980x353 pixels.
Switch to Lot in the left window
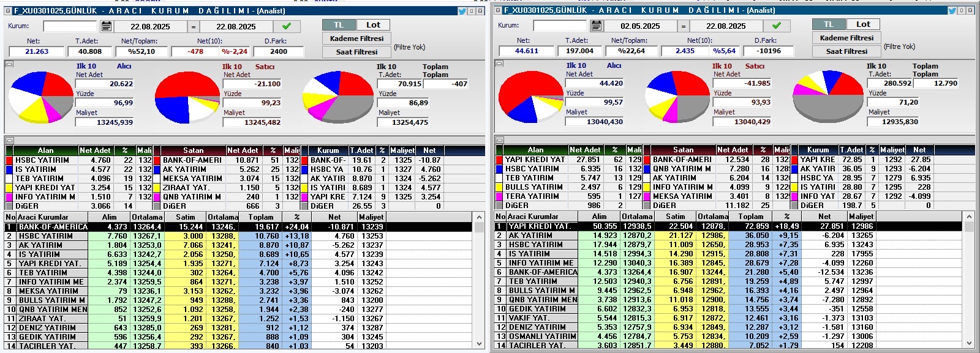(x=373, y=25)
